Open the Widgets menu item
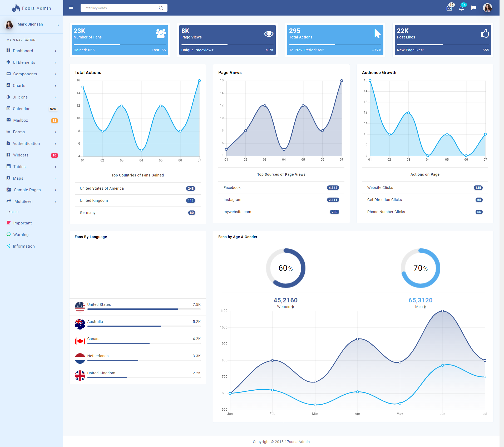 (x=32, y=155)
